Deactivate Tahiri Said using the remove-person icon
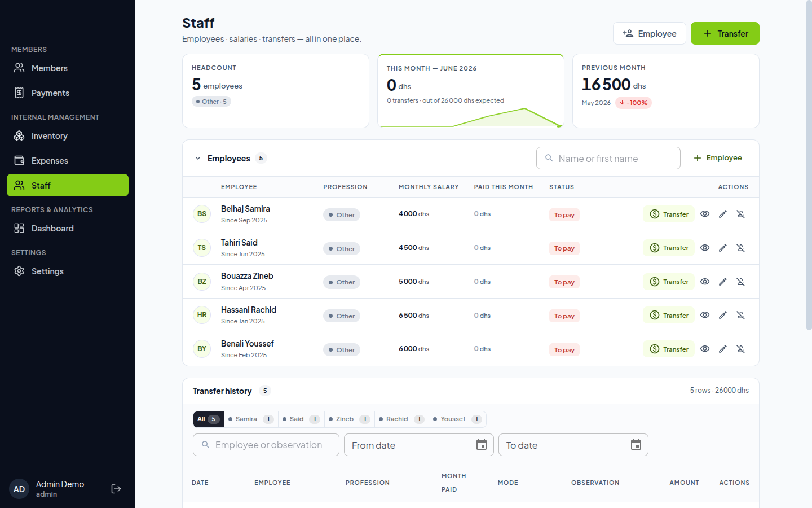Viewport: 812px width, 508px height. point(741,248)
